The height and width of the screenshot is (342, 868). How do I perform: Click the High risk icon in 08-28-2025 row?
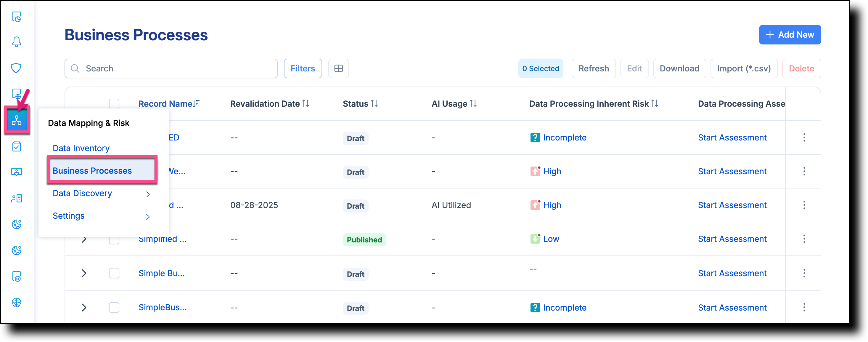click(x=535, y=205)
